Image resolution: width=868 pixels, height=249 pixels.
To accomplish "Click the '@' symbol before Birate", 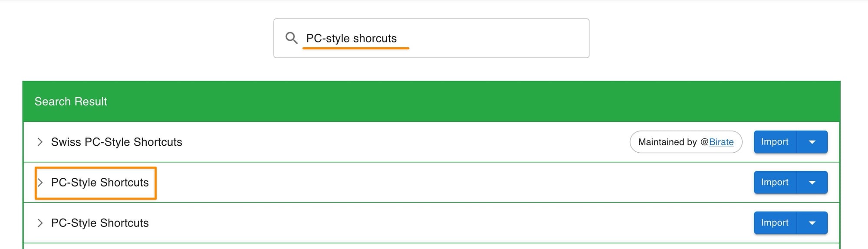I will [704, 142].
